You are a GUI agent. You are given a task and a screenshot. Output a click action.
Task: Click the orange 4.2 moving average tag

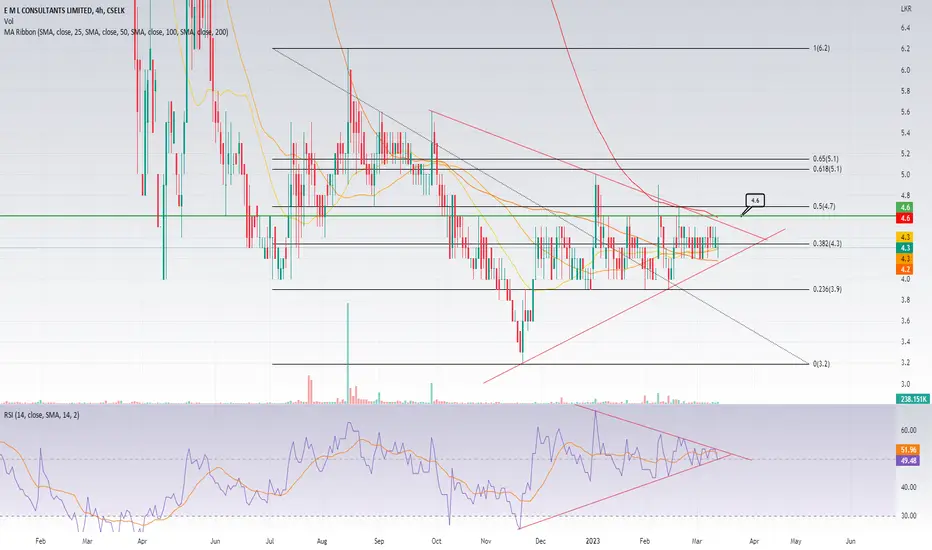point(905,269)
